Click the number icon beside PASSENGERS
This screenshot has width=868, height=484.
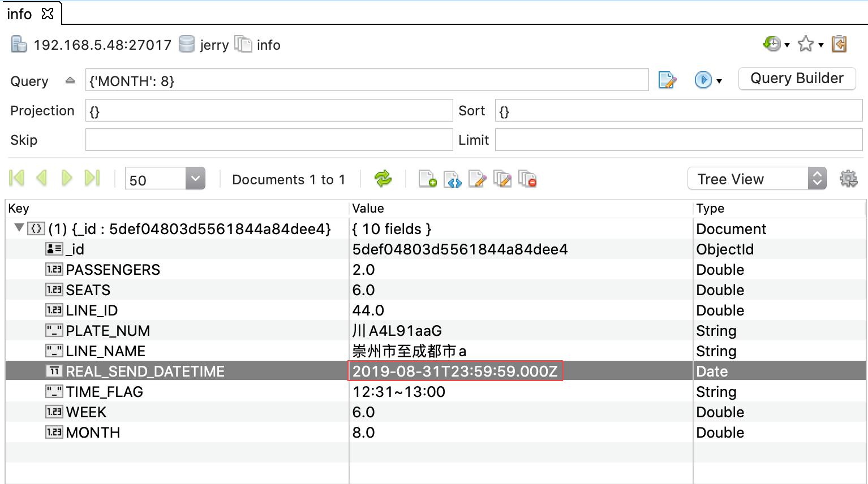point(54,269)
